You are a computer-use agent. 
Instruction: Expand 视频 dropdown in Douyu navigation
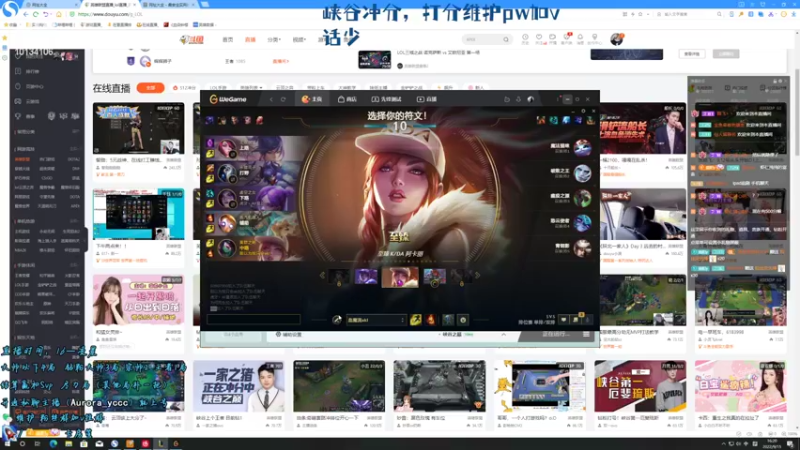[299, 39]
